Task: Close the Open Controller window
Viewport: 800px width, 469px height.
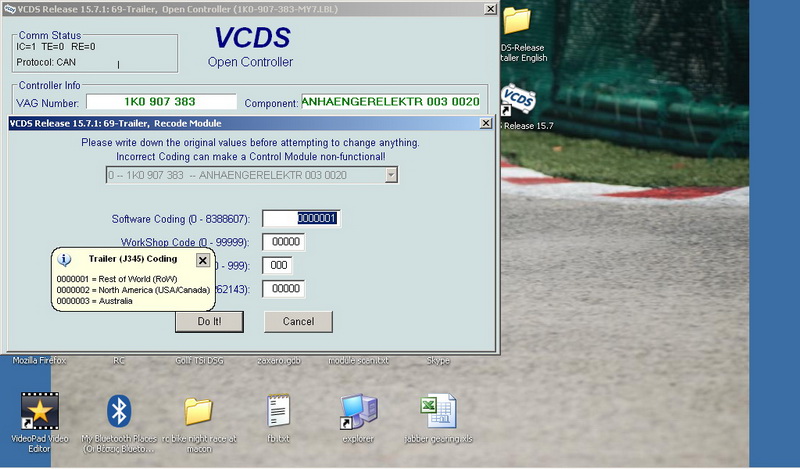Action: (x=490, y=9)
